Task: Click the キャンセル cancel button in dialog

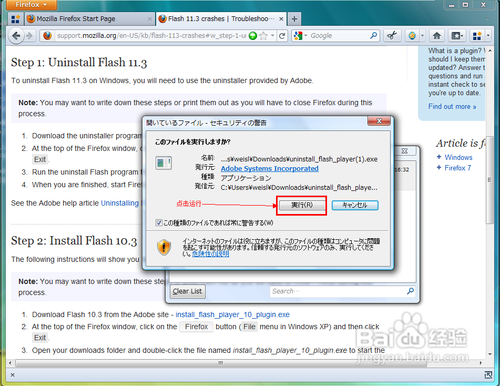Action: pyautogui.click(x=355, y=205)
